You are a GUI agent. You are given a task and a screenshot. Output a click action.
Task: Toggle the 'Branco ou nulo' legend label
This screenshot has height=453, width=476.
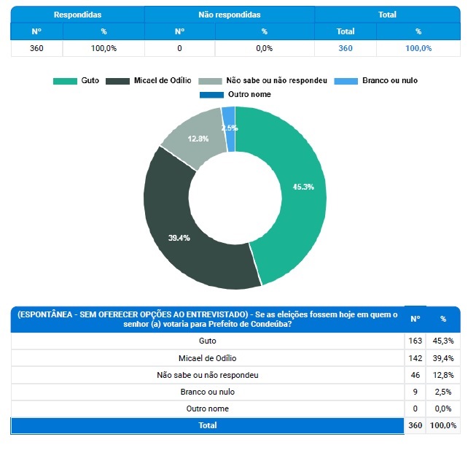click(x=389, y=81)
